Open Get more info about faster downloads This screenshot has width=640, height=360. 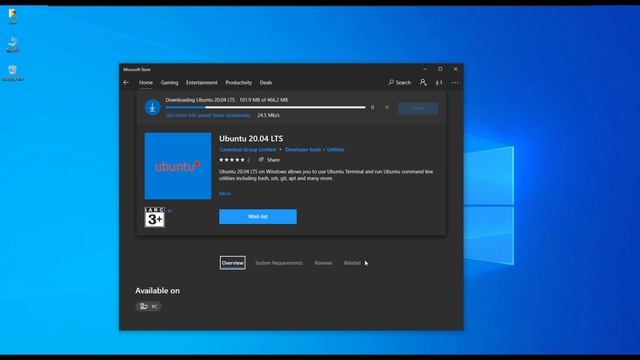pyautogui.click(x=208, y=116)
